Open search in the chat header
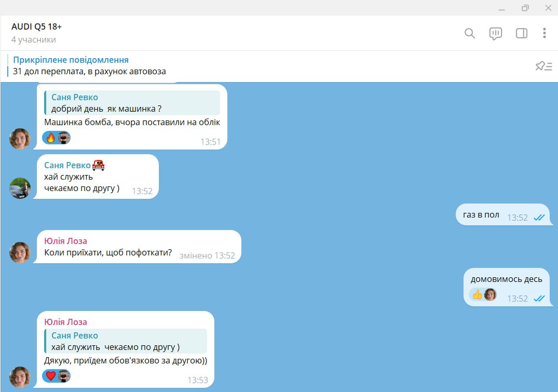The width and height of the screenshot is (558, 392). [470, 33]
